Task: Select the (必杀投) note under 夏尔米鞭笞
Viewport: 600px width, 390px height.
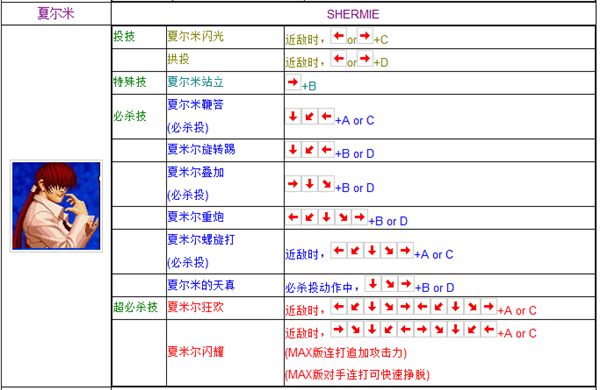Action: pos(188,127)
